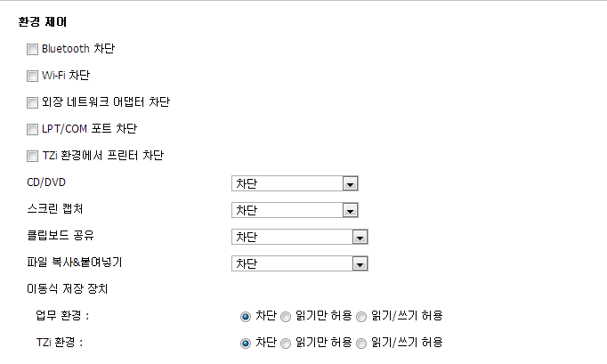Enable the Bluetooth 차단 checkbox
Image resolution: width=607 pixels, height=364 pixels.
(33, 49)
